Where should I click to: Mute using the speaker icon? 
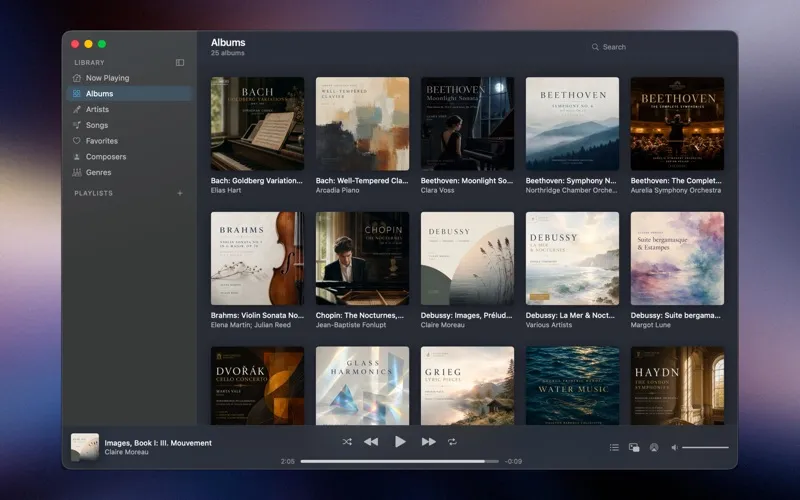(x=674, y=447)
